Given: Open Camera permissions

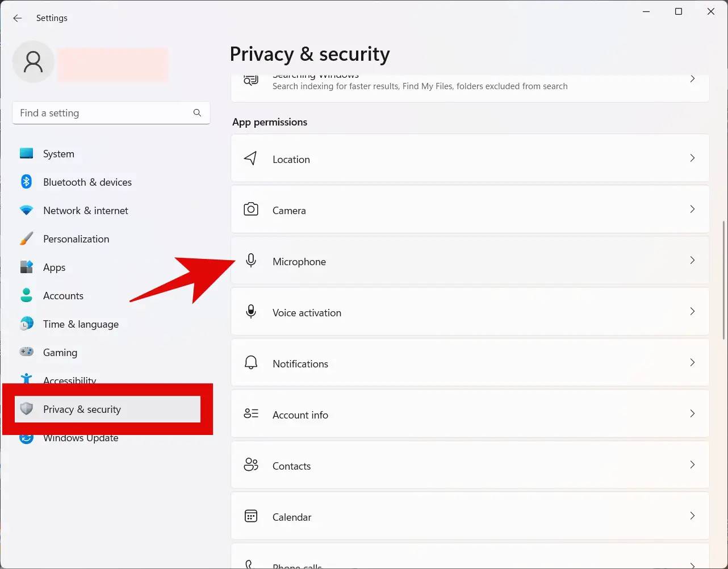Looking at the screenshot, I should pos(470,210).
